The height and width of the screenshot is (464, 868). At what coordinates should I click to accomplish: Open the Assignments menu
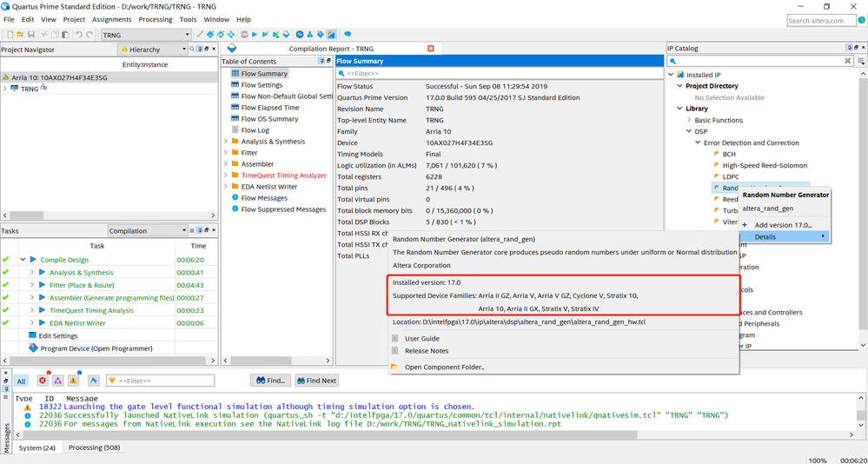112,19
